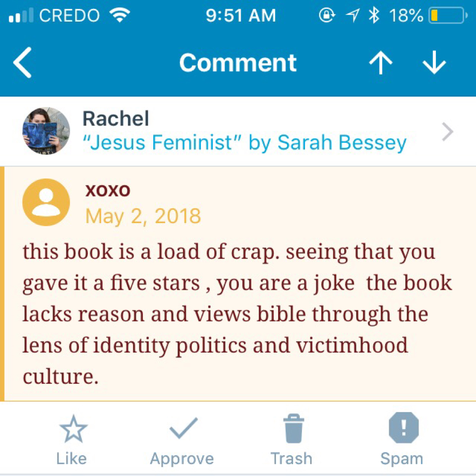Tap the Comment title in header
This screenshot has height=476, width=476.
coord(238,63)
